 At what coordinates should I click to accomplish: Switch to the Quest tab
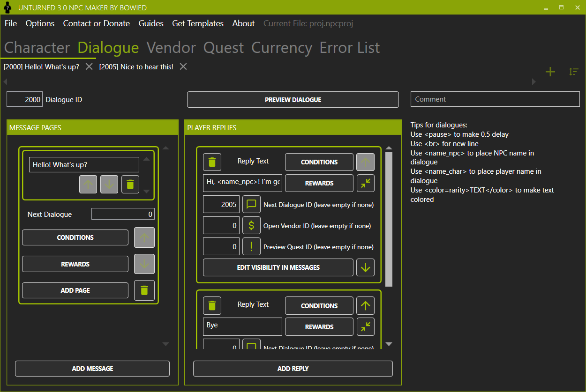[x=224, y=48]
